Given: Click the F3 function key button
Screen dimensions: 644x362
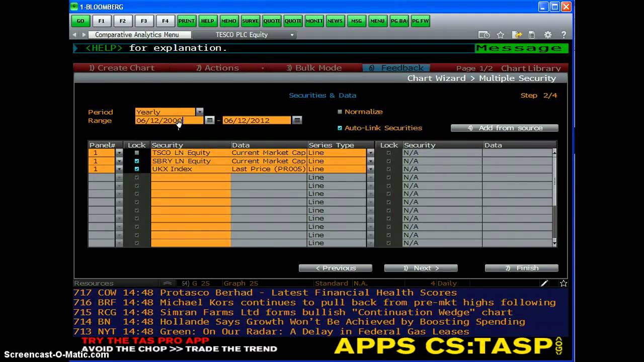Looking at the screenshot, I should (144, 21).
